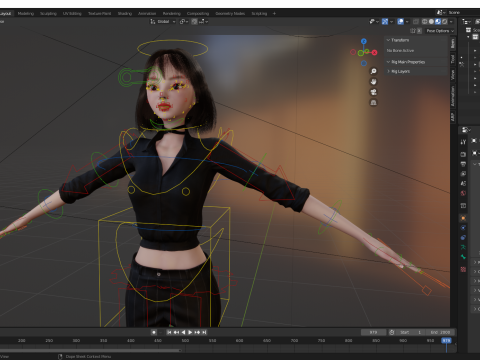Viewport: 480px width, 360px height.
Task: Select solid viewport shading
Action: point(431,22)
